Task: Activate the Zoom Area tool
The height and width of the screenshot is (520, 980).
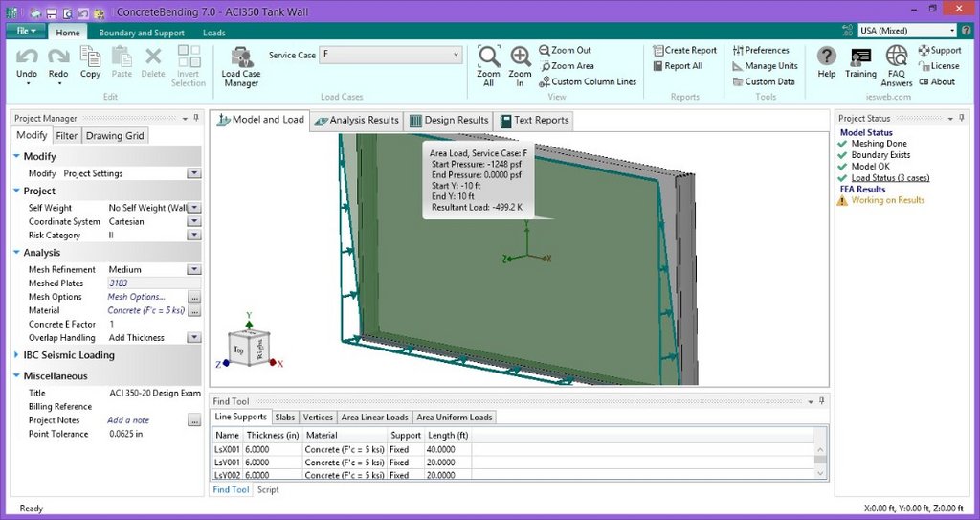Action: point(567,66)
